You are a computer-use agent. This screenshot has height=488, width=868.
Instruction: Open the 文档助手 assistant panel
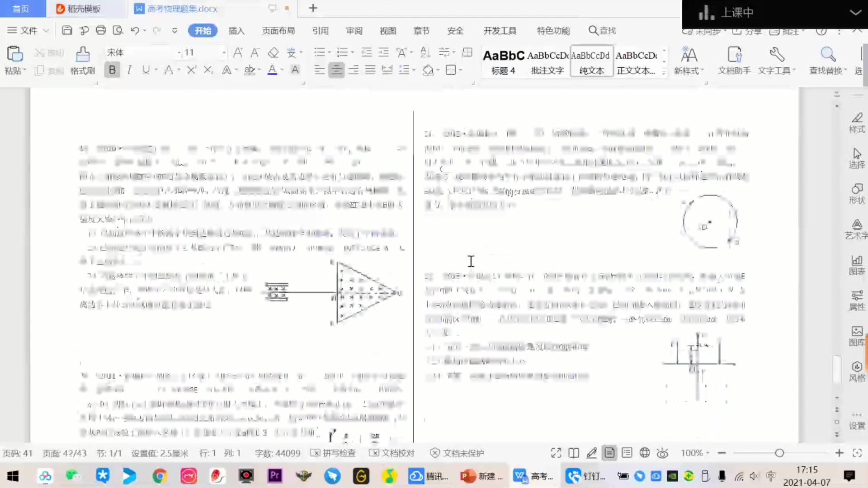click(733, 60)
